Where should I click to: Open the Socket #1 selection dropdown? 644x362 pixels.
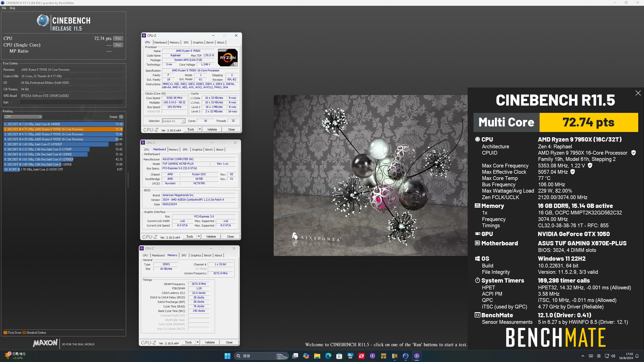pyautogui.click(x=174, y=121)
